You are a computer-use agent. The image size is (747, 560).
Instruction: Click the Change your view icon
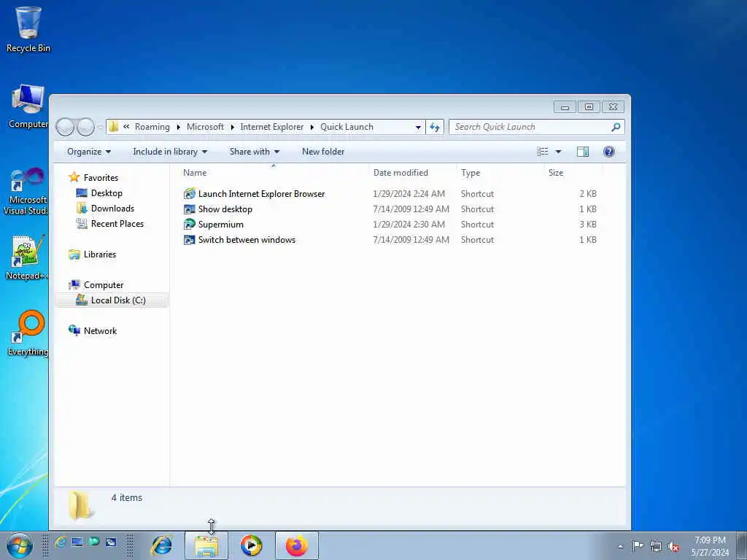tap(543, 152)
